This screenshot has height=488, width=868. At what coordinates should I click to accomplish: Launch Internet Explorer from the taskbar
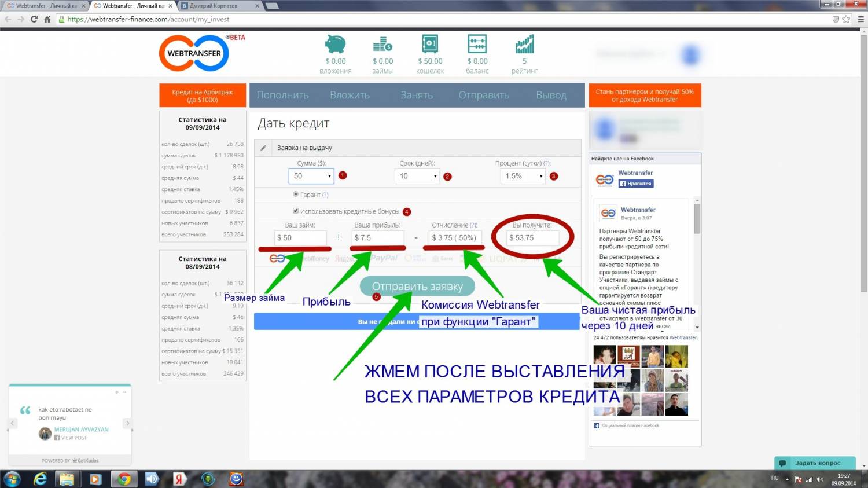[40, 479]
